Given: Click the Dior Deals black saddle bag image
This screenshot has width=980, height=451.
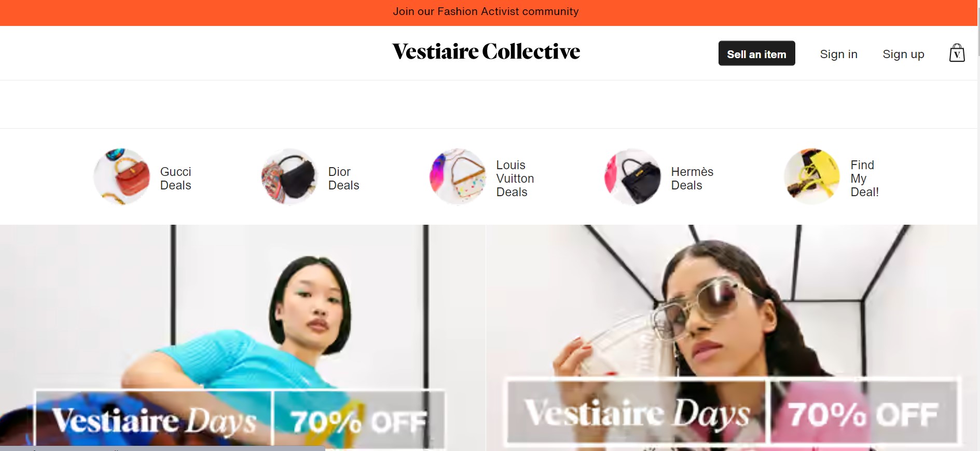Looking at the screenshot, I should (289, 177).
